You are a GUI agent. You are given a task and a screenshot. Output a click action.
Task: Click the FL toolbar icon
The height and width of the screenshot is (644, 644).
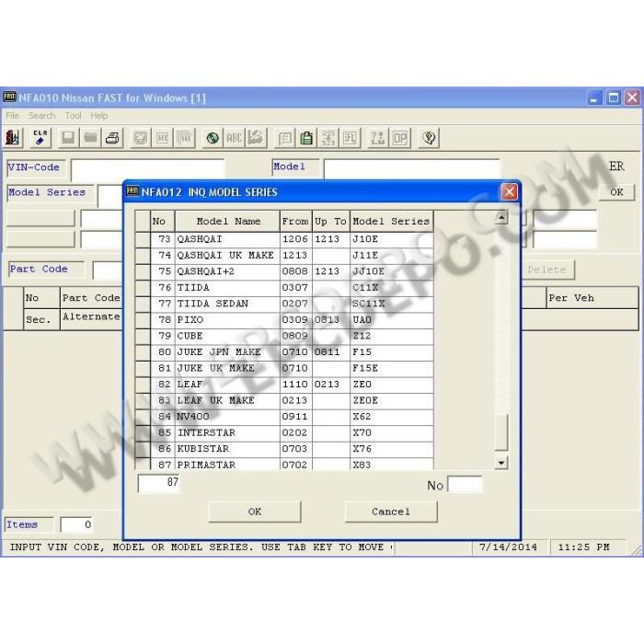click(351, 138)
